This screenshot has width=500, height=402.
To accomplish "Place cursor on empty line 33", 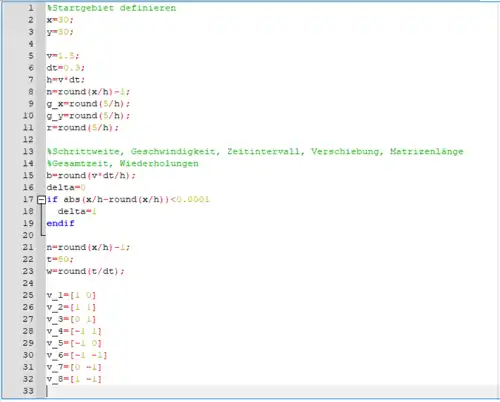I will (272, 391).
